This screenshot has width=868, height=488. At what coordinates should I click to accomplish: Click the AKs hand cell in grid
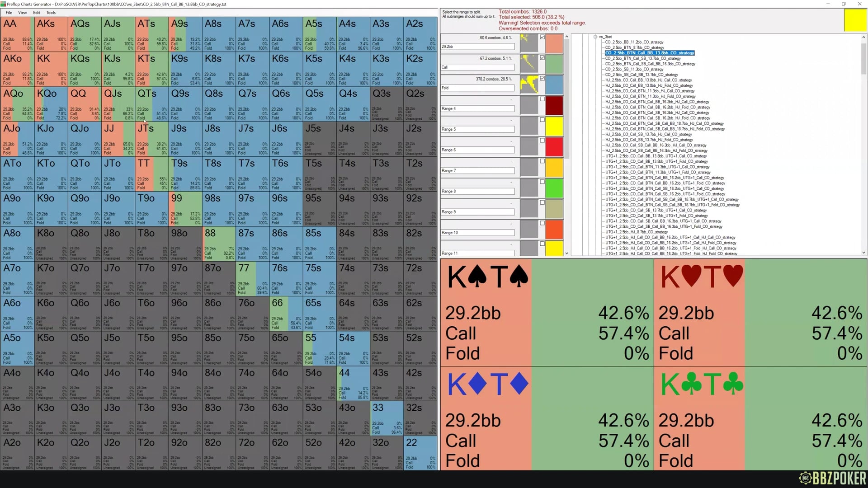point(51,34)
